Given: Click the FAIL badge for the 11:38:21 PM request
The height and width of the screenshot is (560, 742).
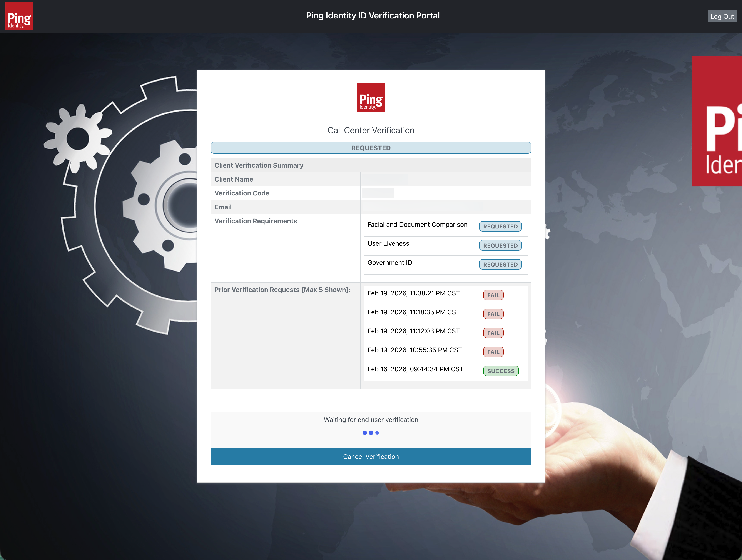Looking at the screenshot, I should [x=493, y=295].
